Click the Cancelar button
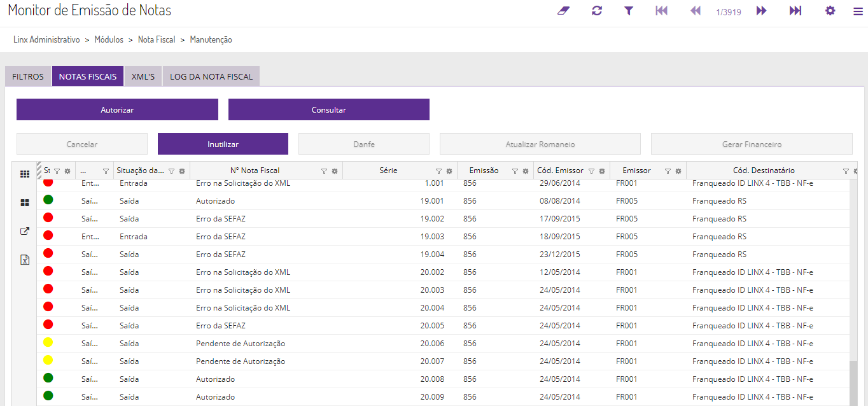Viewport: 868px width, 406px height. (82, 144)
